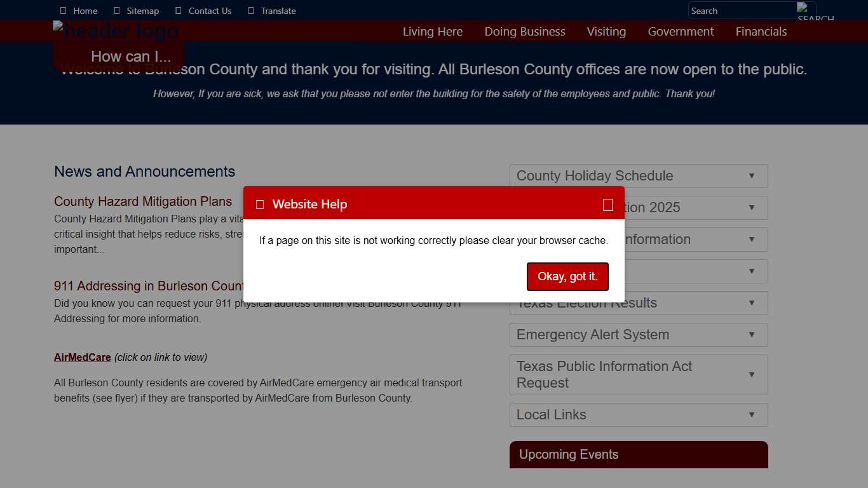The image size is (868, 488).
Task: Open the Financials menu
Action: point(761,32)
